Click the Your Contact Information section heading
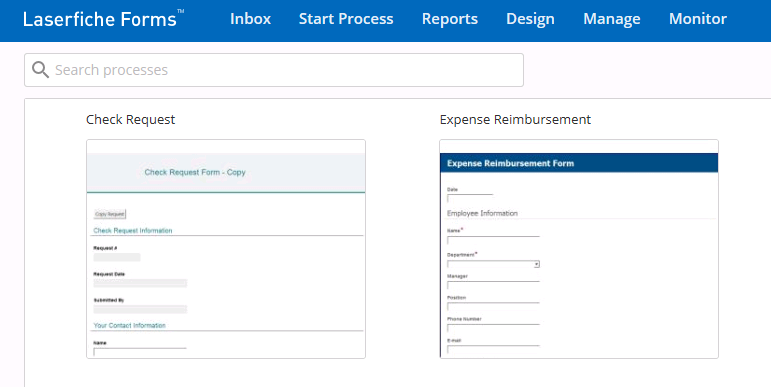The image size is (771, 387). (130, 326)
